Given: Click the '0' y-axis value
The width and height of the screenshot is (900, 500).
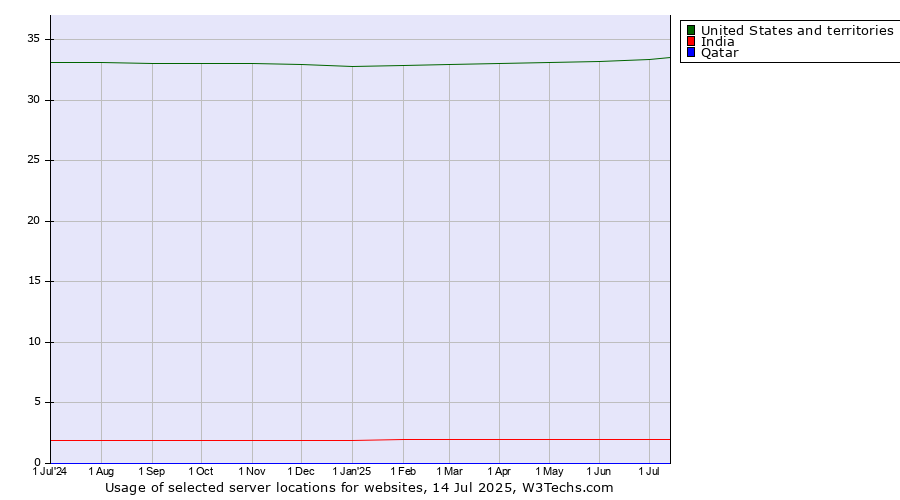Looking at the screenshot, I should tap(37, 463).
